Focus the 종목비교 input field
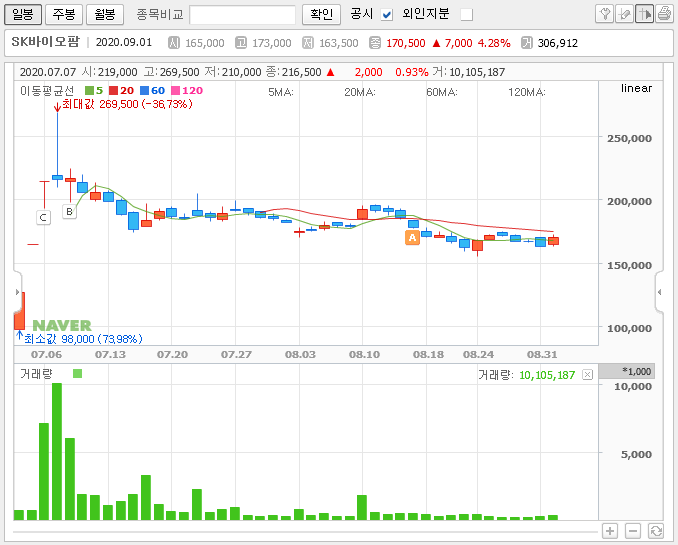This screenshot has height=545, width=678. (243, 15)
